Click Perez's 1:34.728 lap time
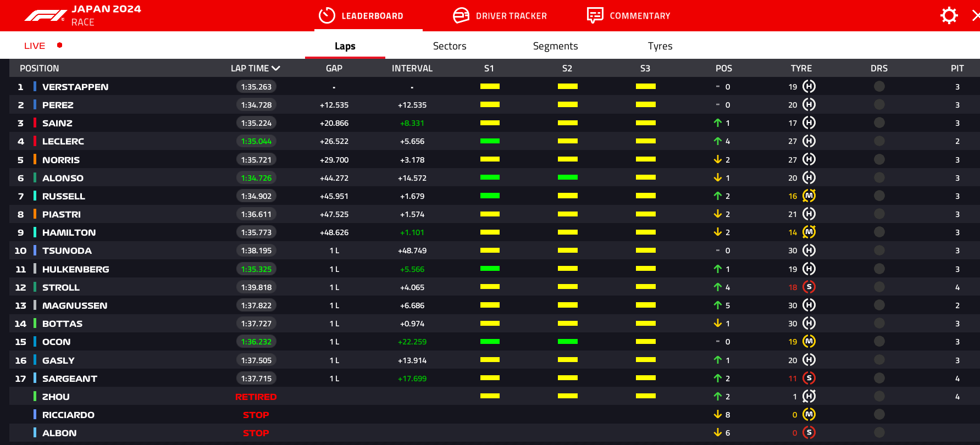 (256, 105)
